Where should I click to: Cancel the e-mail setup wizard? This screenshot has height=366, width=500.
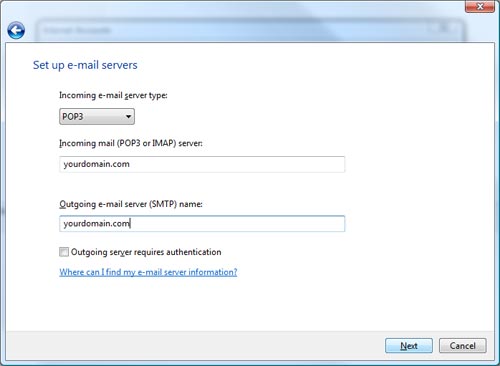click(463, 346)
